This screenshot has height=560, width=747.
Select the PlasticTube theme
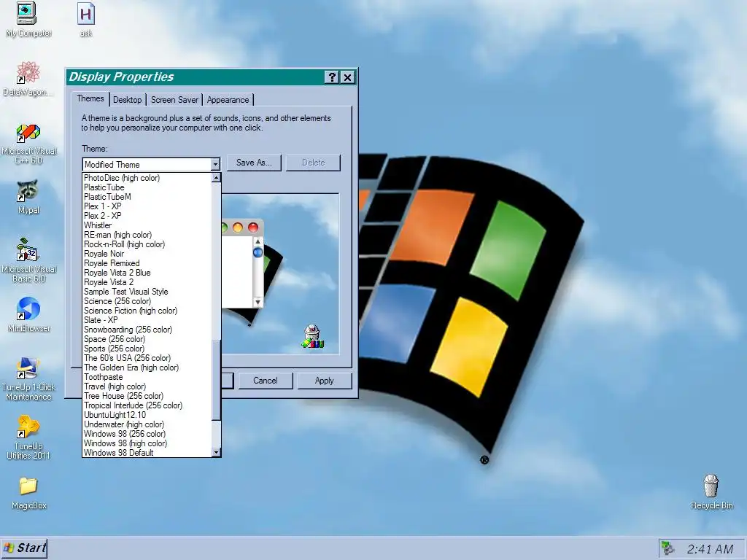click(x=147, y=187)
